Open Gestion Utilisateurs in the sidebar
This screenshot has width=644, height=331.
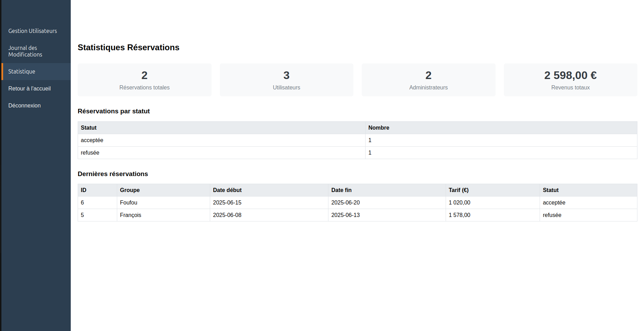[33, 31]
